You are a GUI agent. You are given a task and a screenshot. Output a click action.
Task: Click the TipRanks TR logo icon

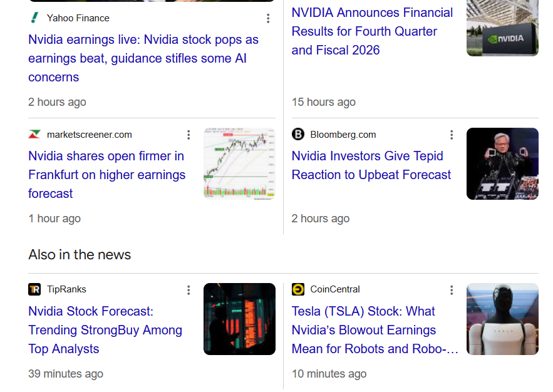pos(34,289)
